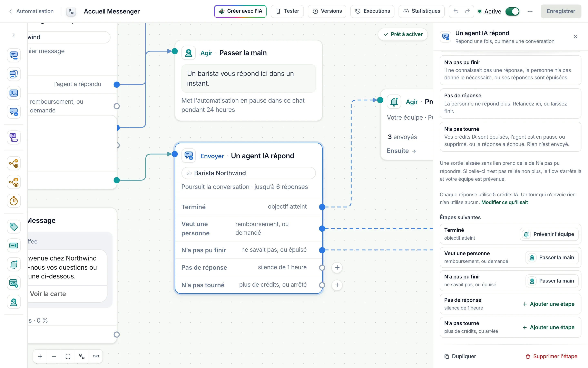Open the Barista Northwind agent selector

point(248,173)
